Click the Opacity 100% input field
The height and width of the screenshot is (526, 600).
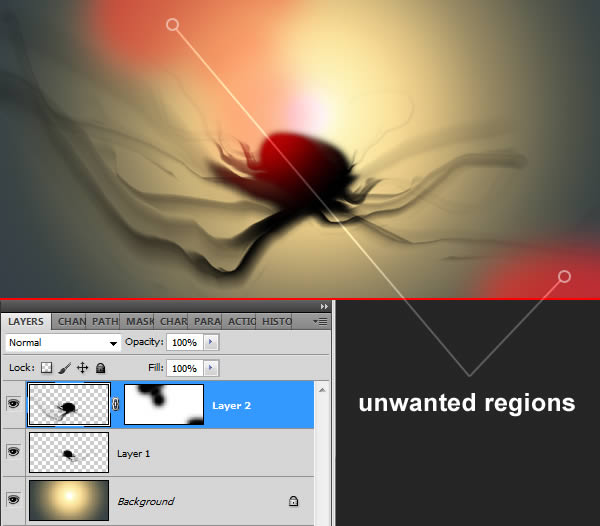pos(185,342)
